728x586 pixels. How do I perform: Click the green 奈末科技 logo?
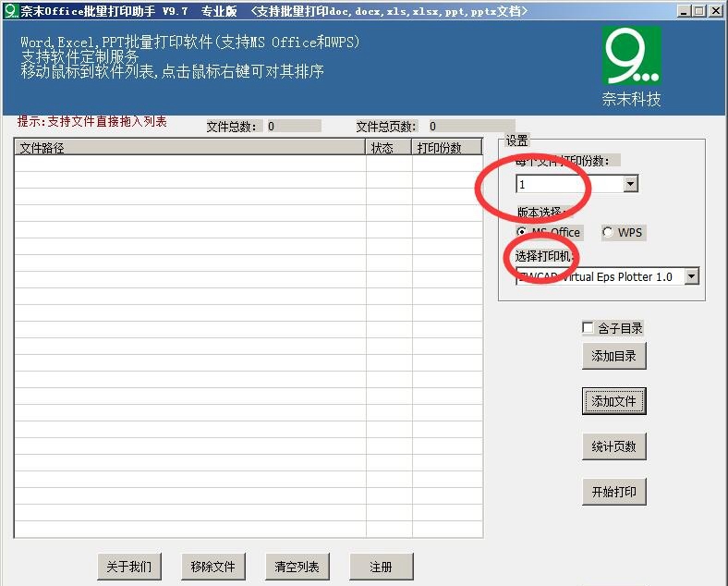click(631, 55)
